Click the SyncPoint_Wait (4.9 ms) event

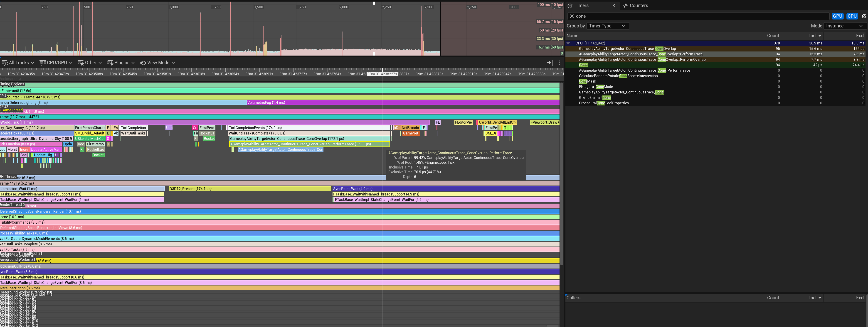point(446,189)
